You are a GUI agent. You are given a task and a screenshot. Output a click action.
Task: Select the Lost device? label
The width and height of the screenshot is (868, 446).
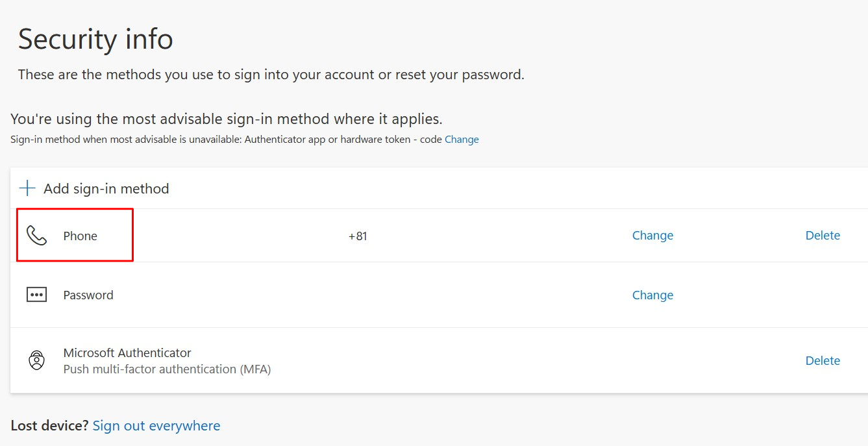pos(47,425)
